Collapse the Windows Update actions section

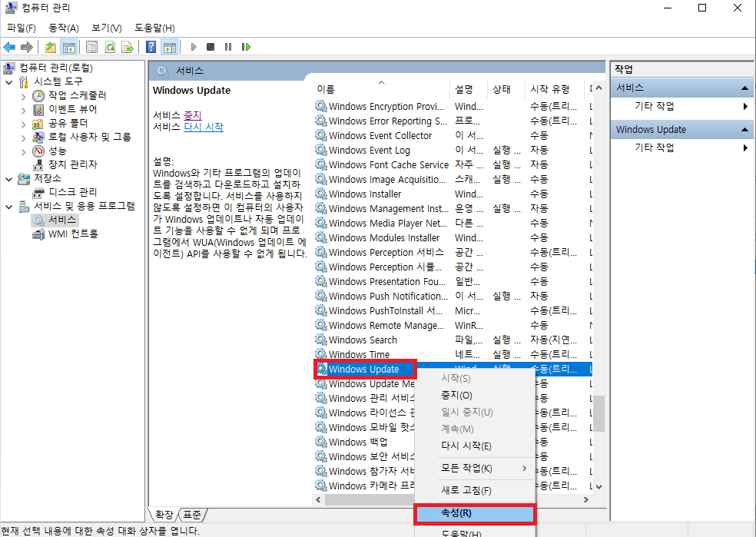pos(744,130)
